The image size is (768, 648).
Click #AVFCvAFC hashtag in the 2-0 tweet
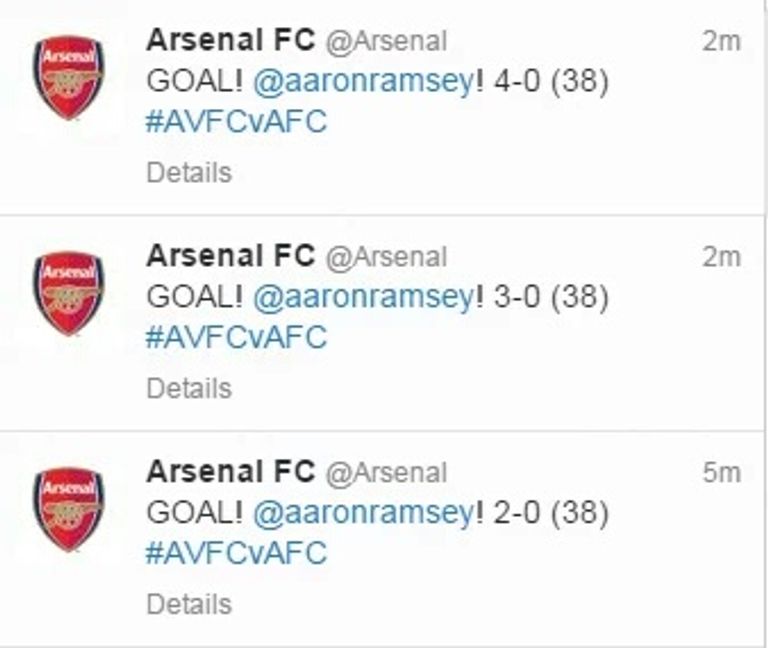[236, 554]
